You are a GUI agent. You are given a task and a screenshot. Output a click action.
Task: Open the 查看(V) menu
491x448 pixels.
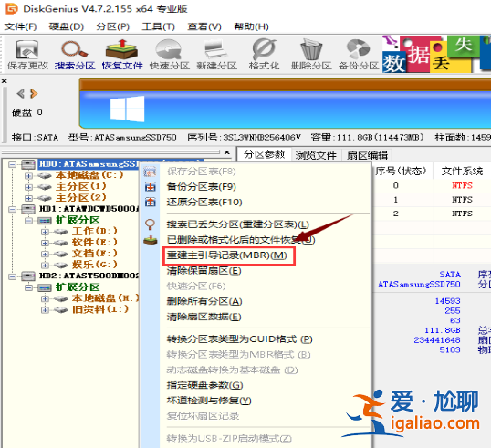point(204,26)
